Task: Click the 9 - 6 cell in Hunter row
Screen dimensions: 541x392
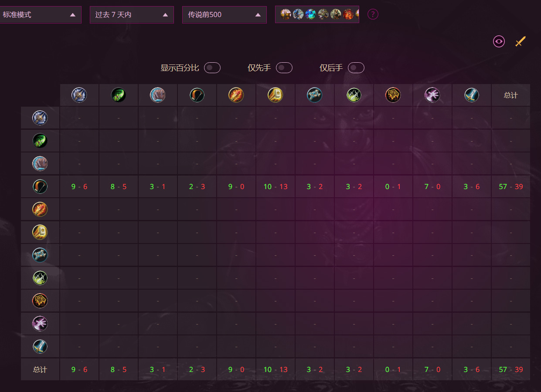Action: coord(79,186)
